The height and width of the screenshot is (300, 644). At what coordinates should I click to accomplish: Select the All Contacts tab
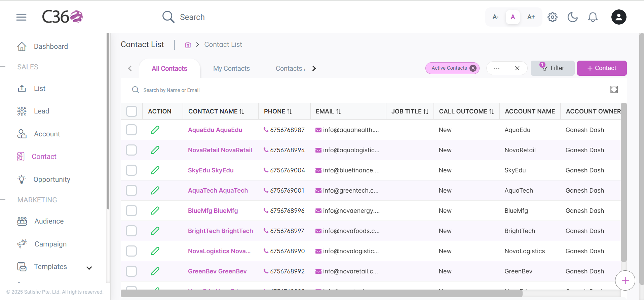(169, 68)
